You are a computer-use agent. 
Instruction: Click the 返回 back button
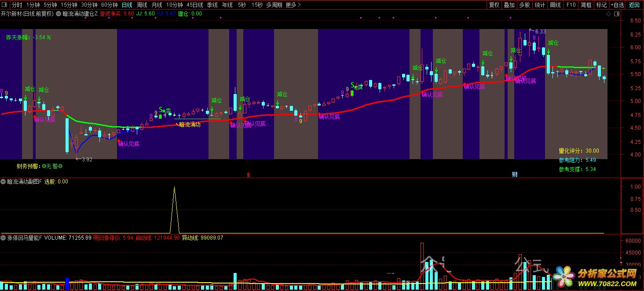[x=634, y=5]
